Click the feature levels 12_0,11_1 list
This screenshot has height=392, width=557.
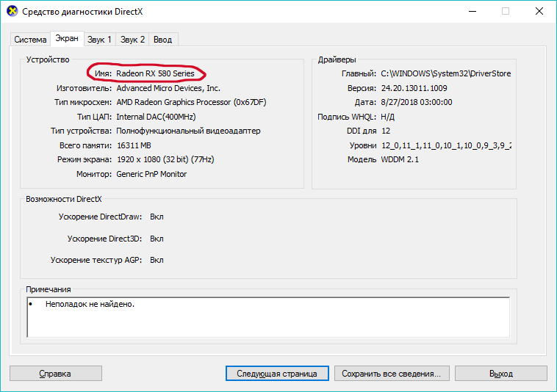[447, 145]
